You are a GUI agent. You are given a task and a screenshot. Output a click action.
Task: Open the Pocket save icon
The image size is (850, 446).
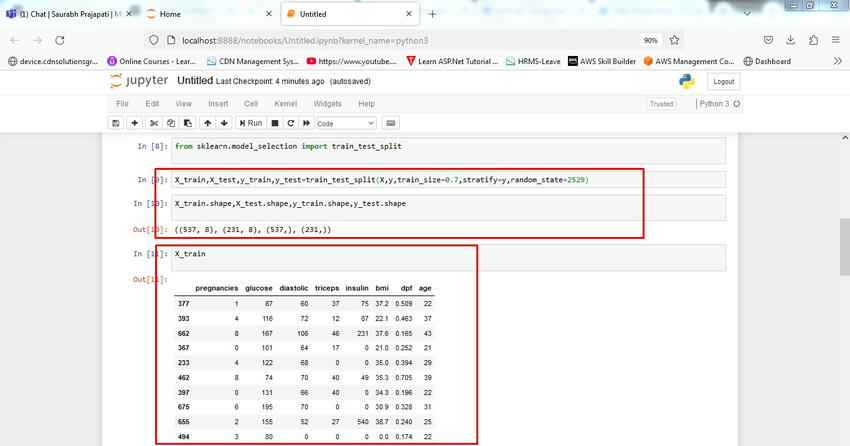point(768,40)
